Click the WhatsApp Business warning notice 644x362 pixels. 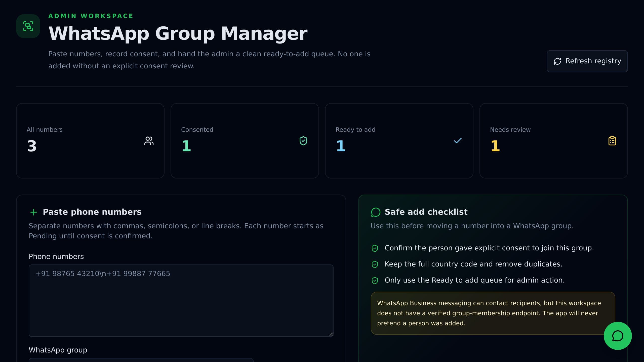[493, 313]
